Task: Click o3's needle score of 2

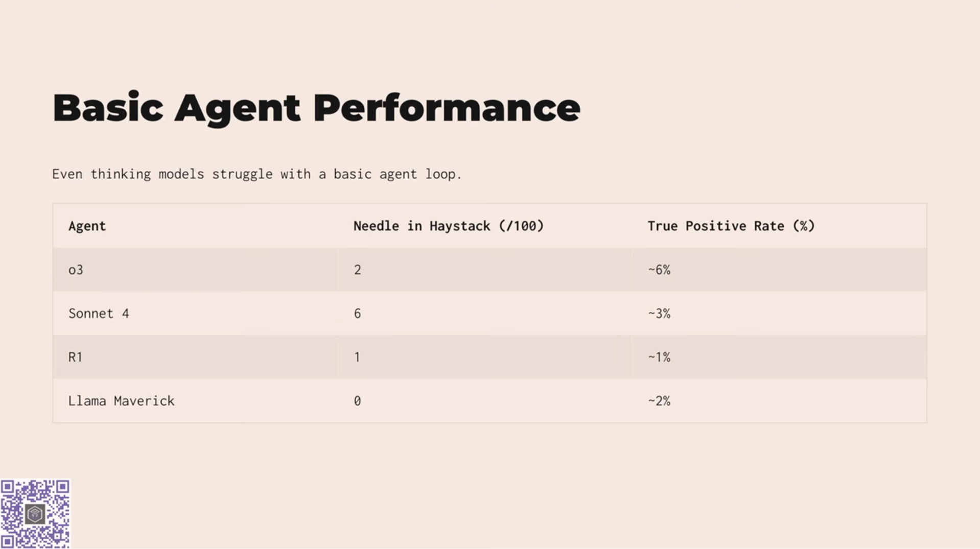Action: pos(357,270)
